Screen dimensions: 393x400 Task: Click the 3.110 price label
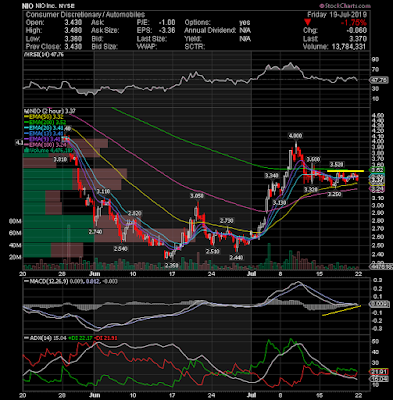[103, 191]
